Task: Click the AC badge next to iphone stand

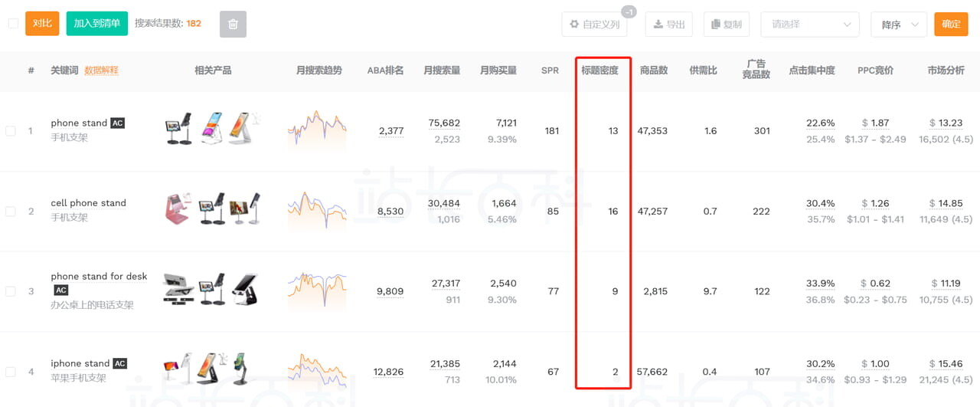Action: (x=119, y=363)
